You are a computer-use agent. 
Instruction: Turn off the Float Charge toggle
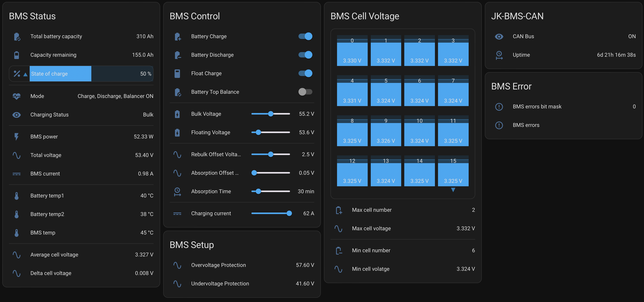tap(305, 73)
